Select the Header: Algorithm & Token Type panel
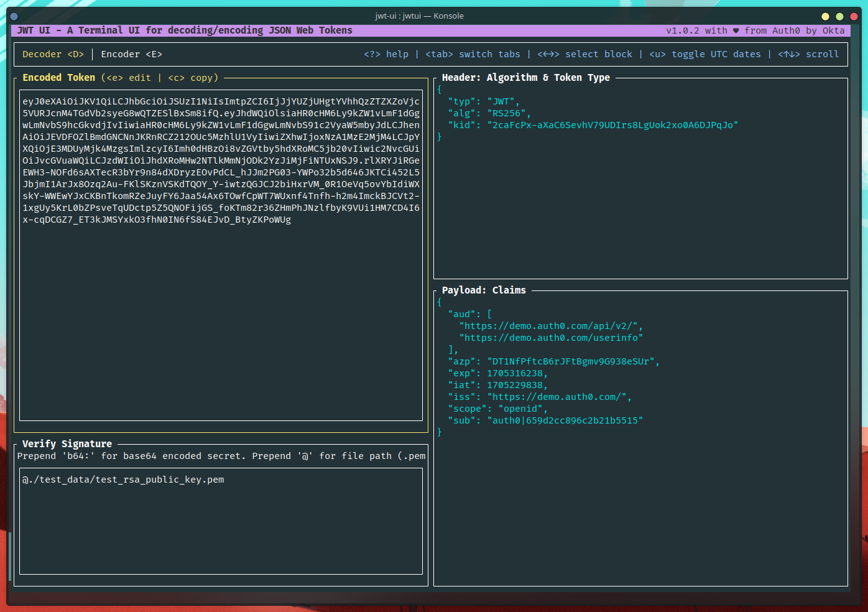 point(525,77)
